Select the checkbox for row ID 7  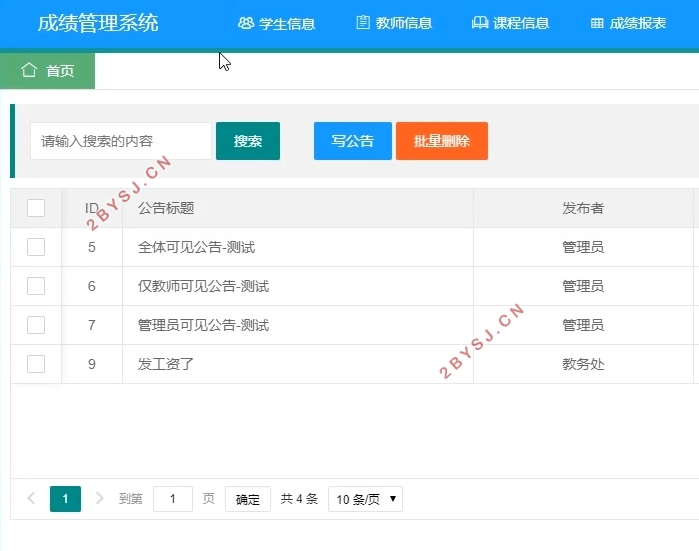[36, 325]
